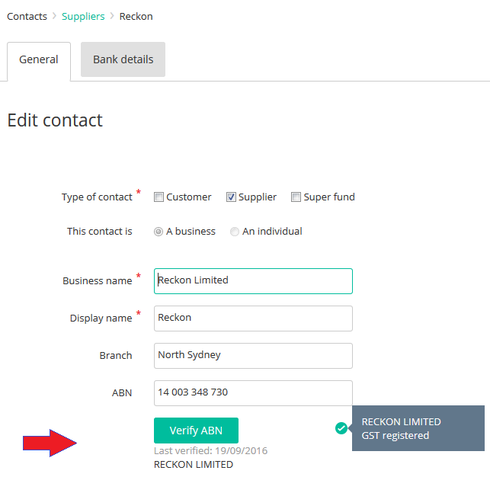Click the chevron after Suppliers breadcrumb
This screenshot has height=477, width=490.
(x=112, y=16)
